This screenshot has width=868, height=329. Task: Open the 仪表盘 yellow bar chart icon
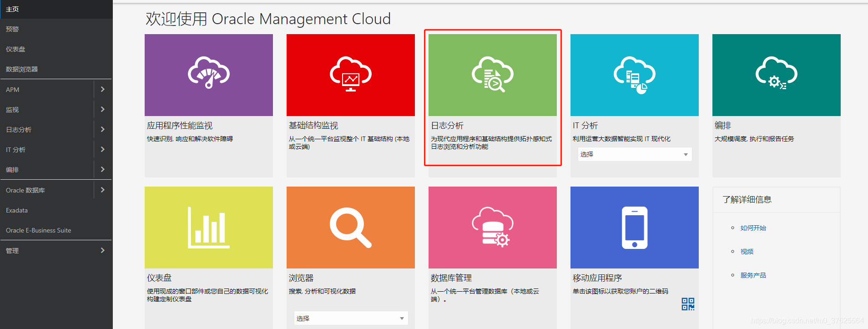pyautogui.click(x=209, y=228)
